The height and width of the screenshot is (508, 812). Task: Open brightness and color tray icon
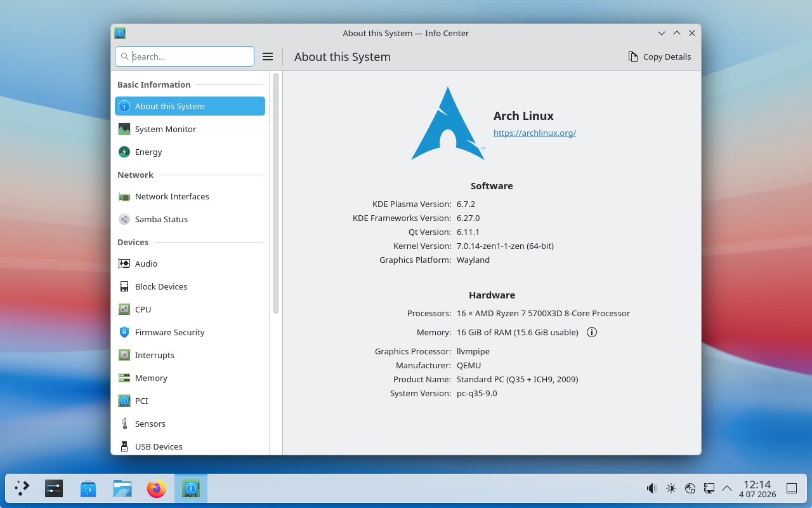(x=671, y=488)
